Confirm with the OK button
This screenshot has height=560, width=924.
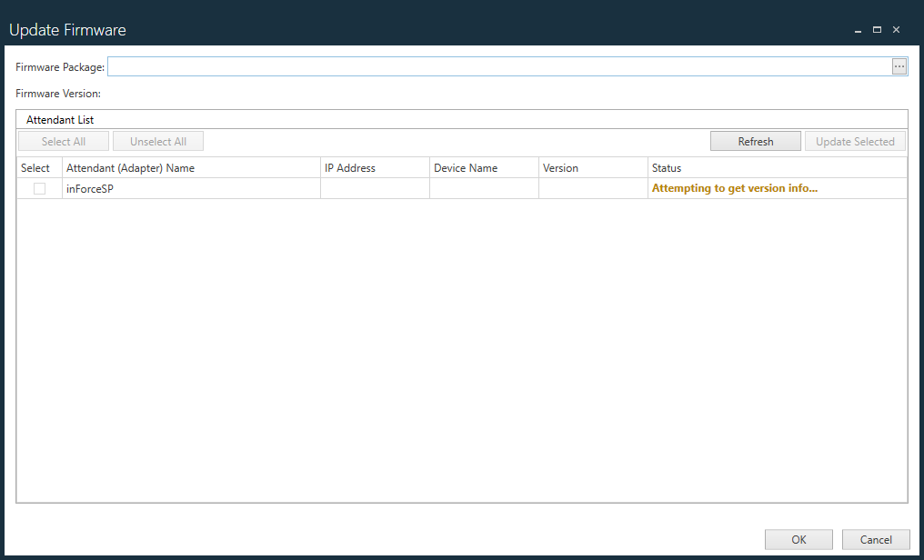(798, 539)
